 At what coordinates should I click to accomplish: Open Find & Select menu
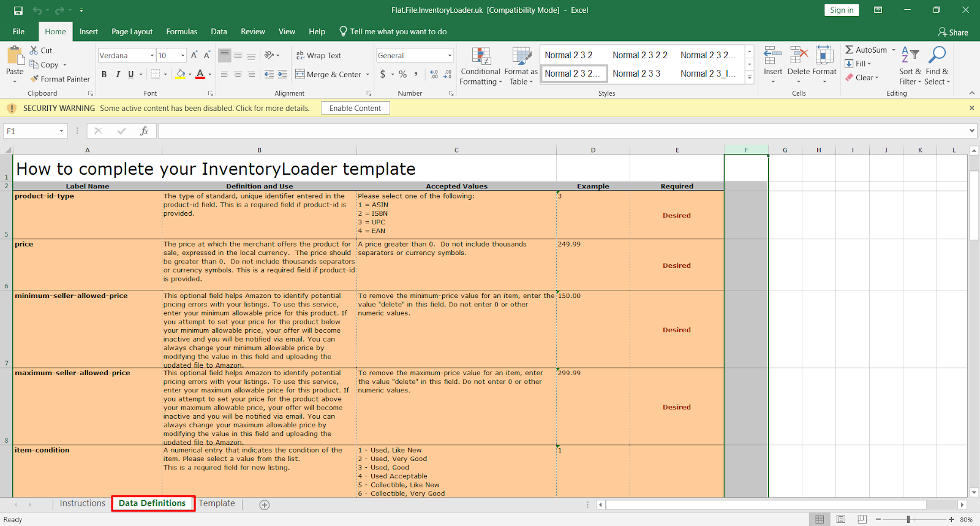(937, 66)
